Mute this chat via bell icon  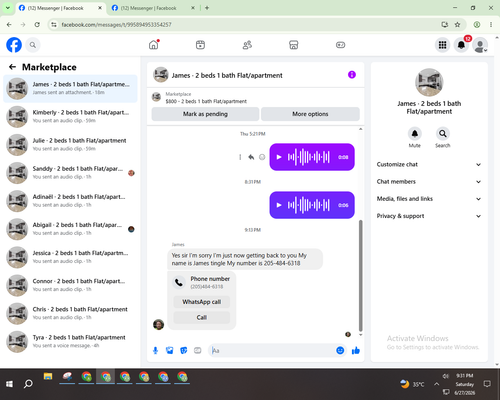pos(414,134)
